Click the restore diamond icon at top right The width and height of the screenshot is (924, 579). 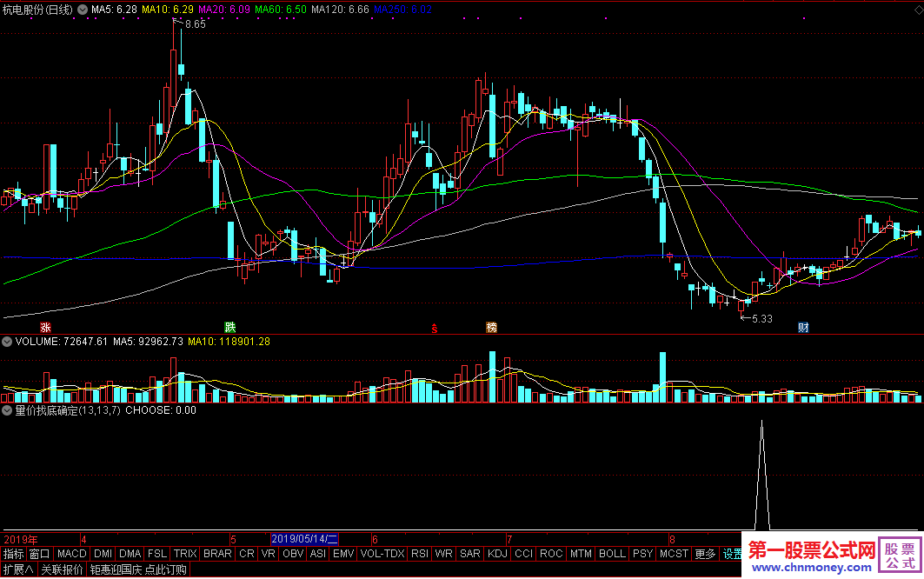click(x=917, y=10)
